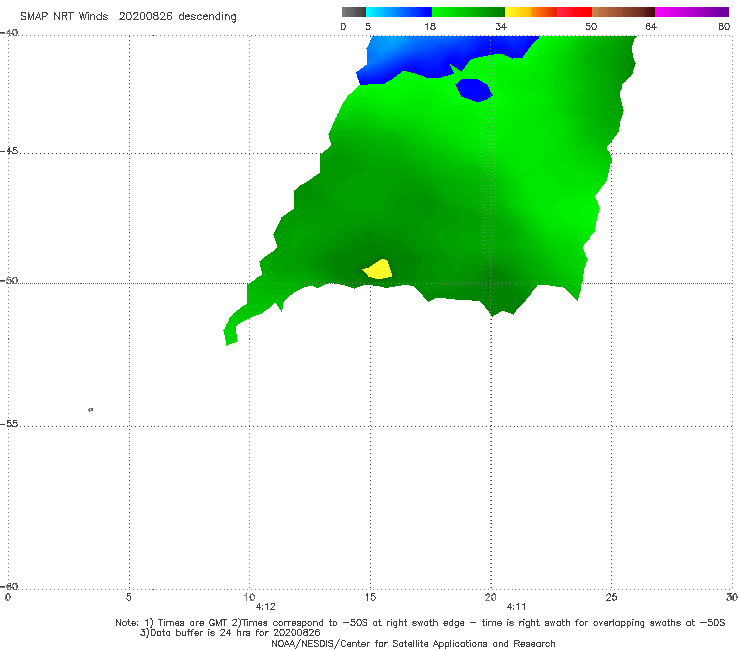
Task: Click the note "3)Data buffer is 24 hrs"
Action: 230,633
